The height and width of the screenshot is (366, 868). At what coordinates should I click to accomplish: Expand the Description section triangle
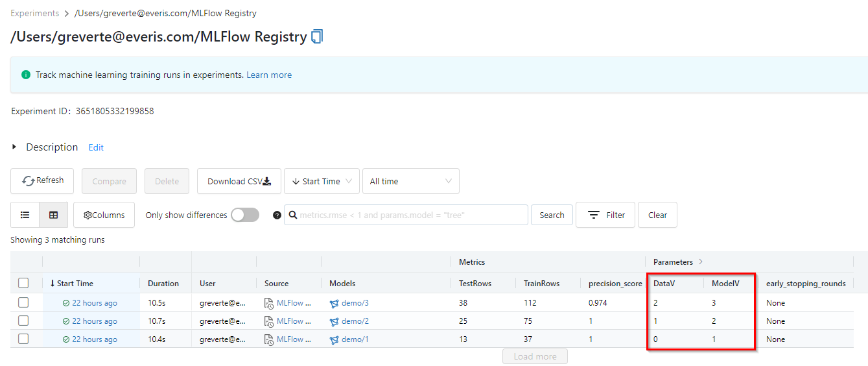pos(15,147)
